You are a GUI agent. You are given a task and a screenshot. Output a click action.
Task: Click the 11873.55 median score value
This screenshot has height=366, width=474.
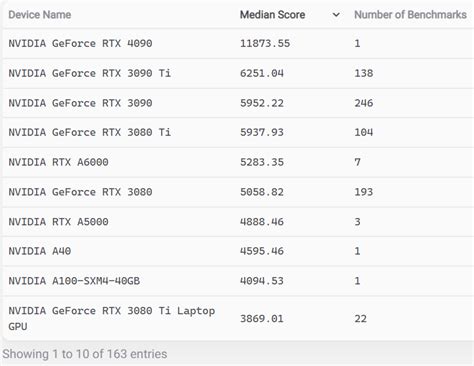tap(265, 43)
